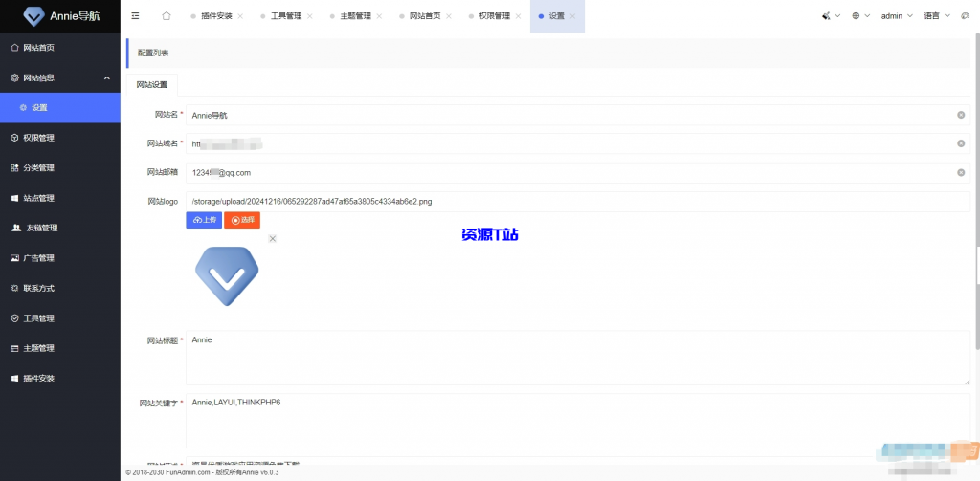Open 联系方式 in the sidebar
The image size is (980, 481).
60,288
